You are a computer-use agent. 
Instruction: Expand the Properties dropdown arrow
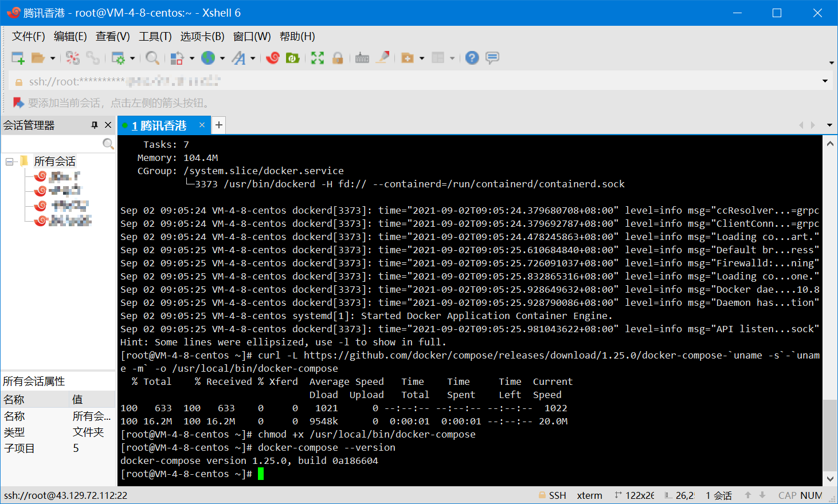pyautogui.click(x=132, y=58)
